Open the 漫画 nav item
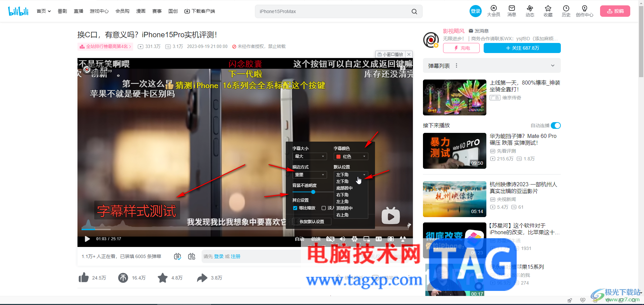644x305 pixels. 141,11
